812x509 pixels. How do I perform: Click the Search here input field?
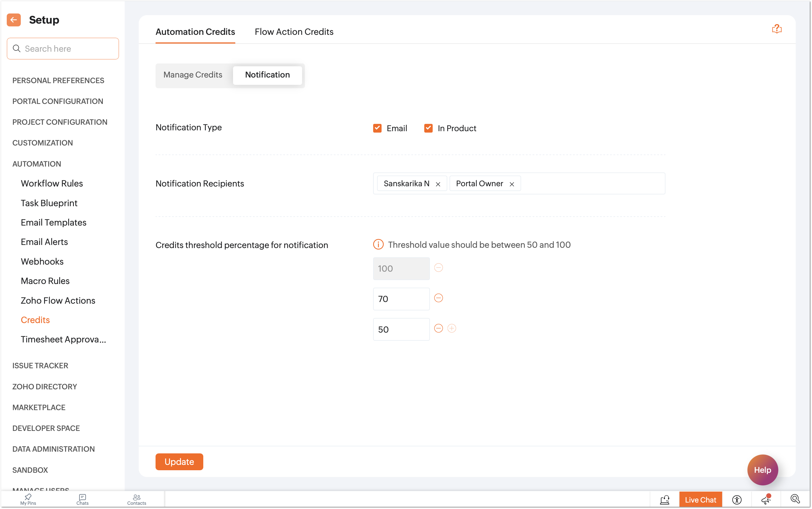tap(67, 49)
